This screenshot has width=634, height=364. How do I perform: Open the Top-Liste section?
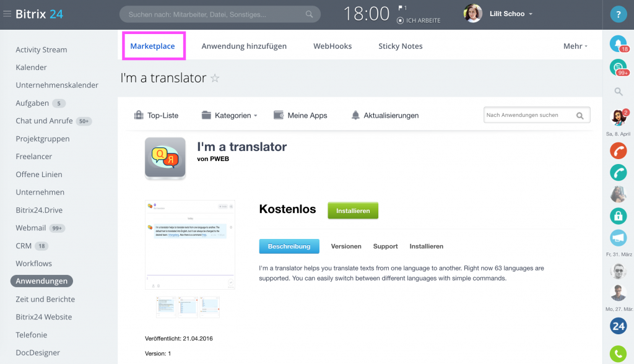click(156, 115)
